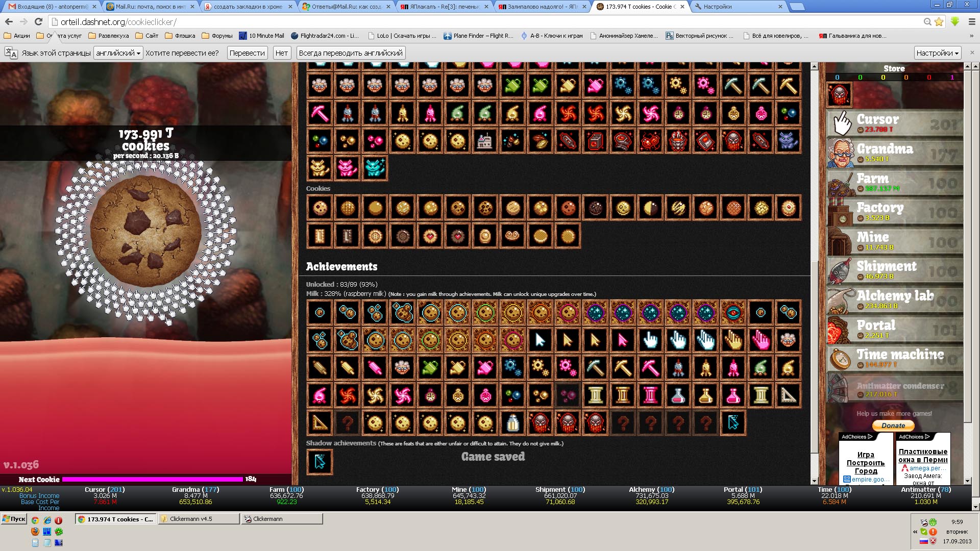Image resolution: width=980 pixels, height=551 pixels.
Task: Click the cyan kitten upgrade icon
Action: point(375,168)
